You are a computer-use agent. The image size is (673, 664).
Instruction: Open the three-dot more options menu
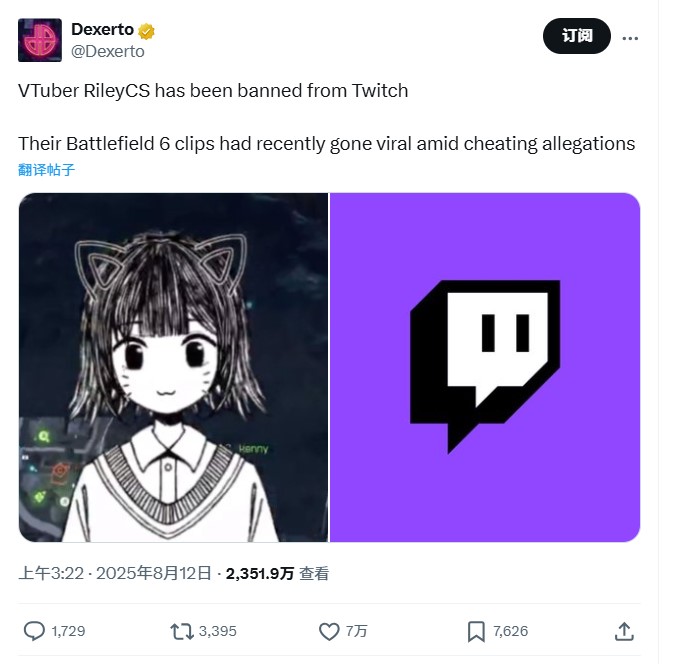click(x=630, y=38)
